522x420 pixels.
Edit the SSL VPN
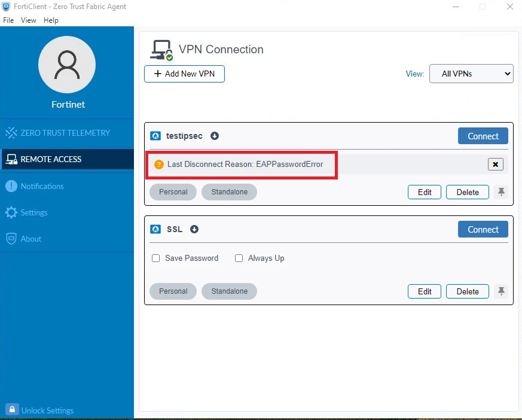pos(425,291)
